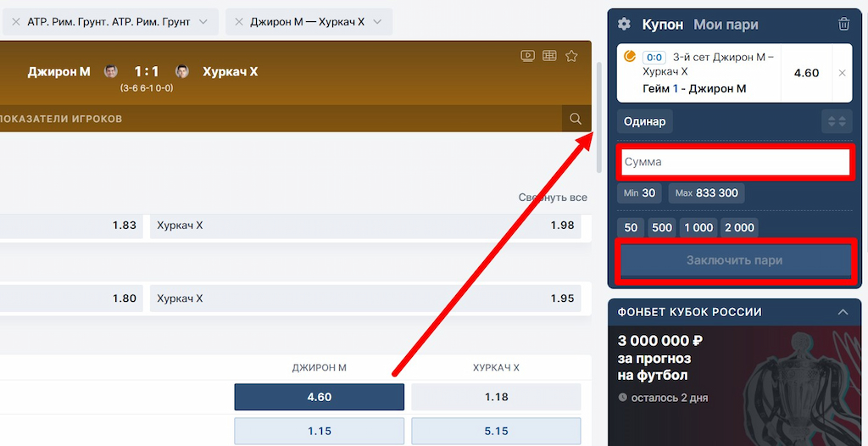Image resolution: width=868 pixels, height=446 pixels.
Task: Clear coupon with trash bin icon
Action: click(x=843, y=25)
